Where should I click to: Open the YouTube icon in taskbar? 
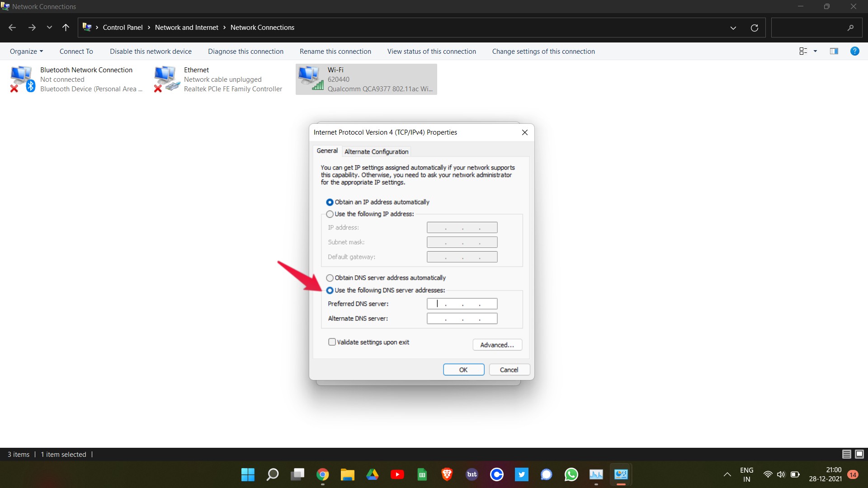pos(396,475)
